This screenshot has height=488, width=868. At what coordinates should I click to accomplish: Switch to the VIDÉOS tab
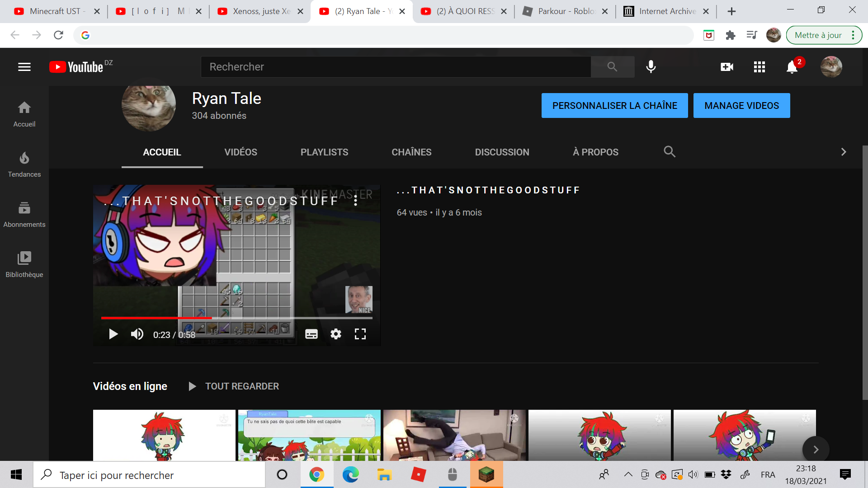pyautogui.click(x=241, y=152)
